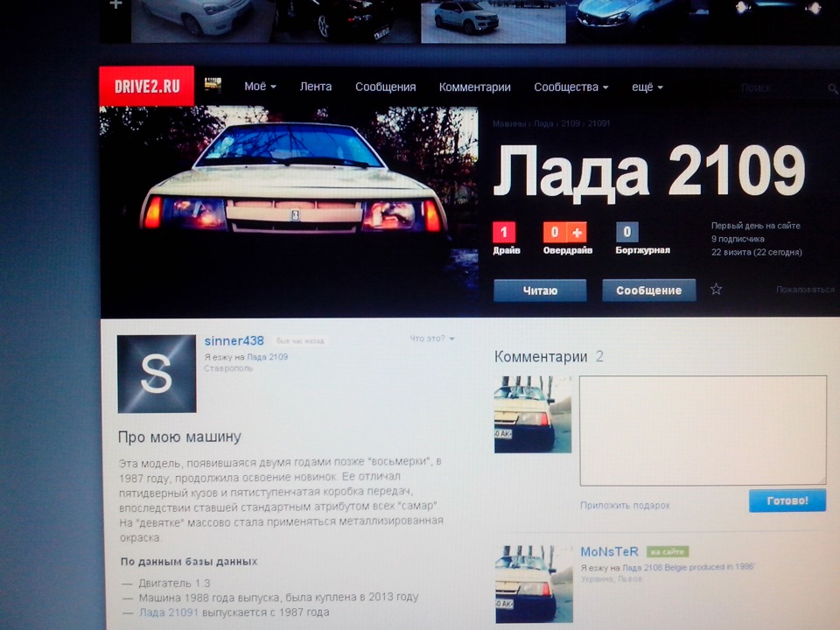Screen dimensions: 840x630
Task: Open Комментарии in top navigation
Action: click(x=474, y=87)
